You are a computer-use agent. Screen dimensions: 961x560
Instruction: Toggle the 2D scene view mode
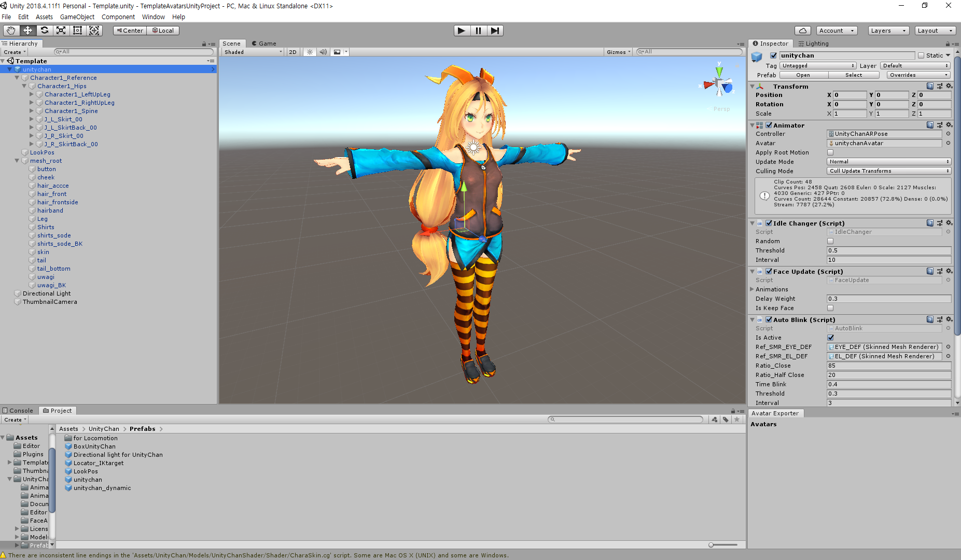click(x=293, y=52)
